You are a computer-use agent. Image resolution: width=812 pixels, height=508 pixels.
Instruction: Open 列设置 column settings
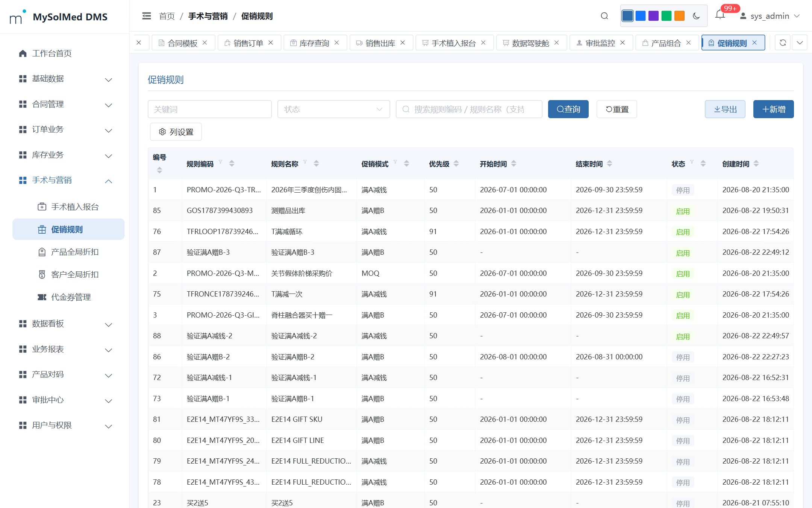[176, 132]
